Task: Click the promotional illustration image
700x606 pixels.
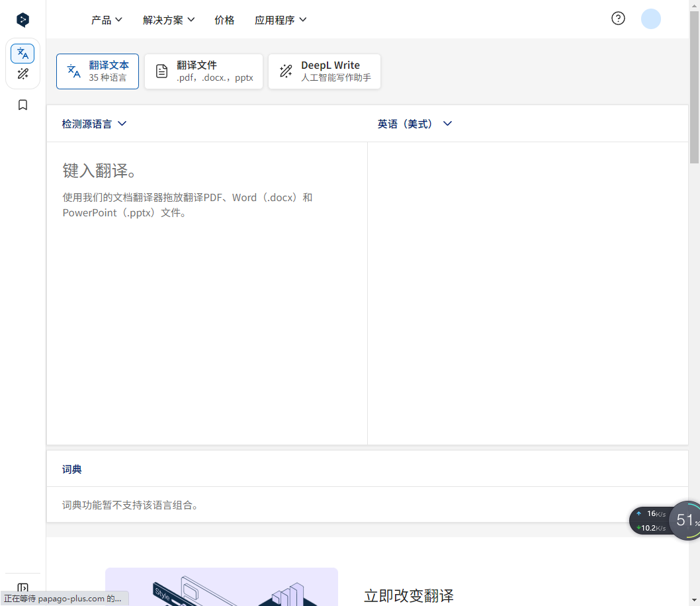Action: (222, 587)
